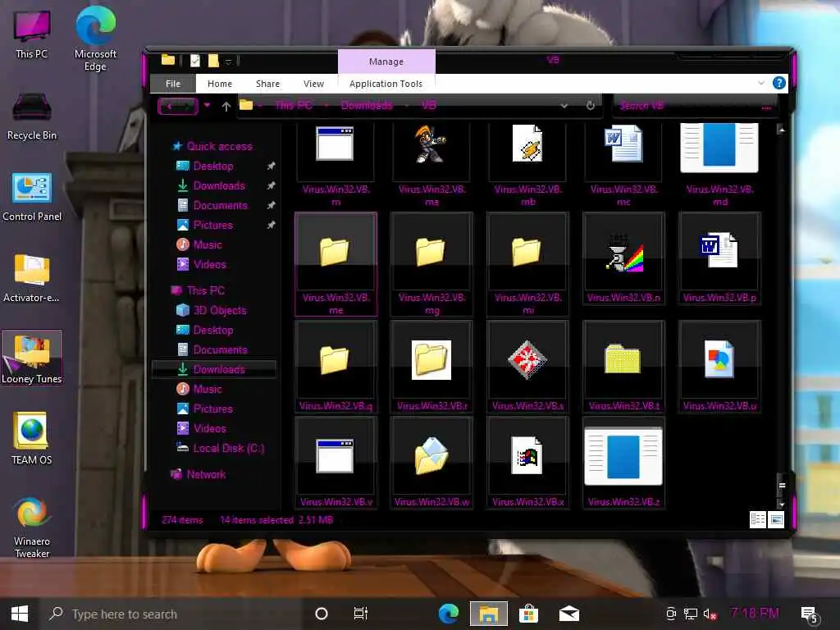Open Documents under Quick access

point(220,206)
